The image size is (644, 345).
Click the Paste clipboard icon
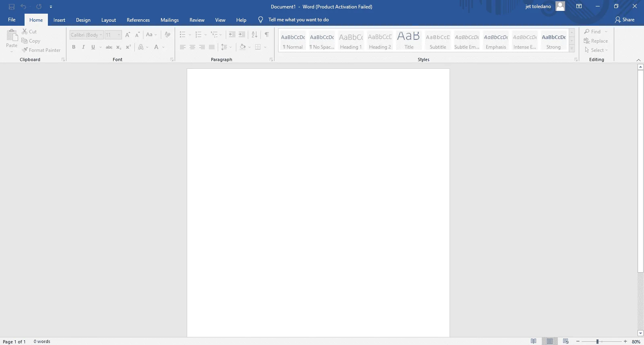12,35
